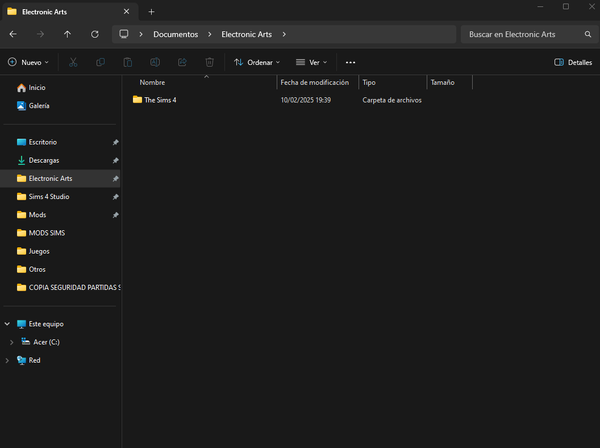Click the Cut scissors icon
Screen dimensions: 600x448
(x=73, y=62)
